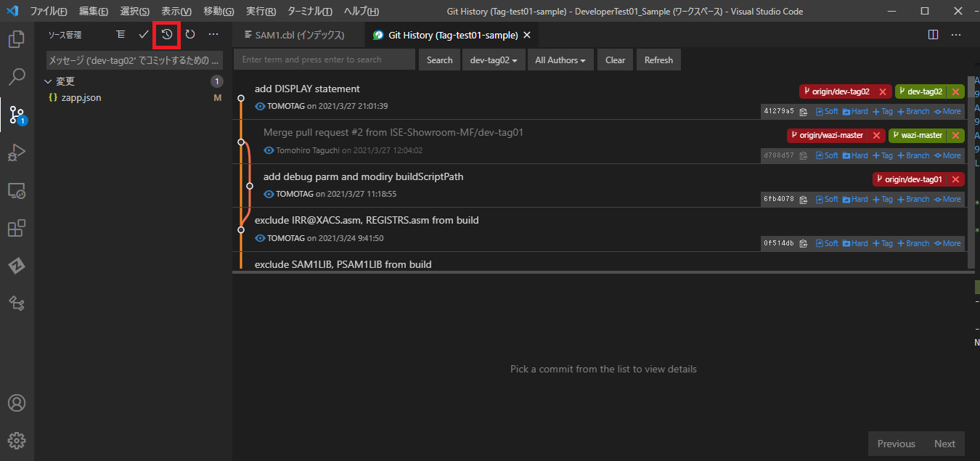Go to the Next page of commits
Viewport: 980px width, 461px height.
pos(944,444)
